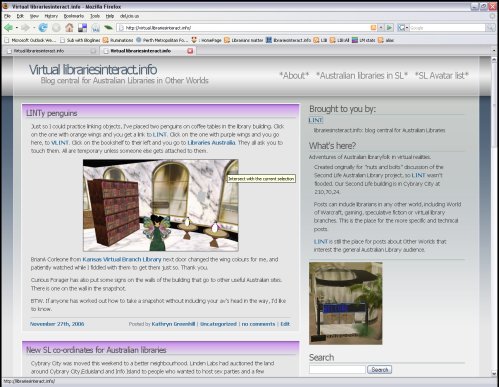
Task: Click the del.icio.us TAG icon
Action: pos(95,28)
